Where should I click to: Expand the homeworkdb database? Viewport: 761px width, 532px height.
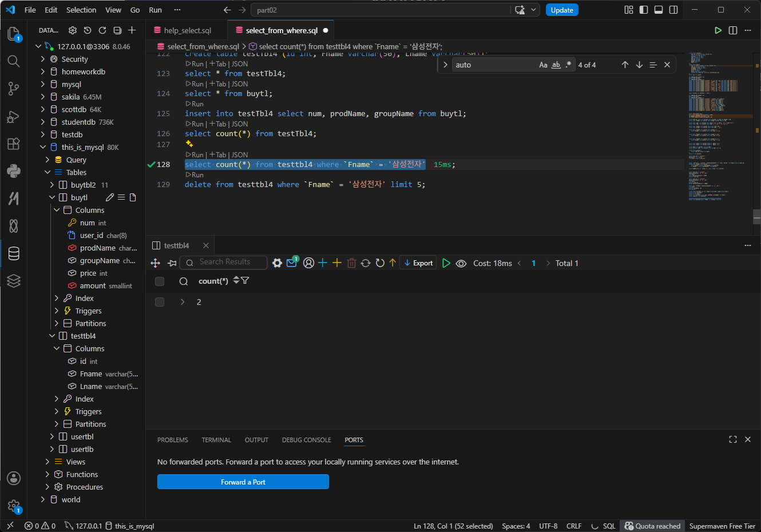tap(43, 72)
